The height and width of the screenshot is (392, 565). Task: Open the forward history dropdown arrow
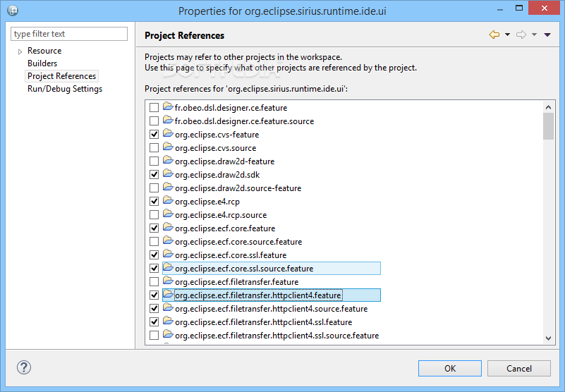(535, 35)
